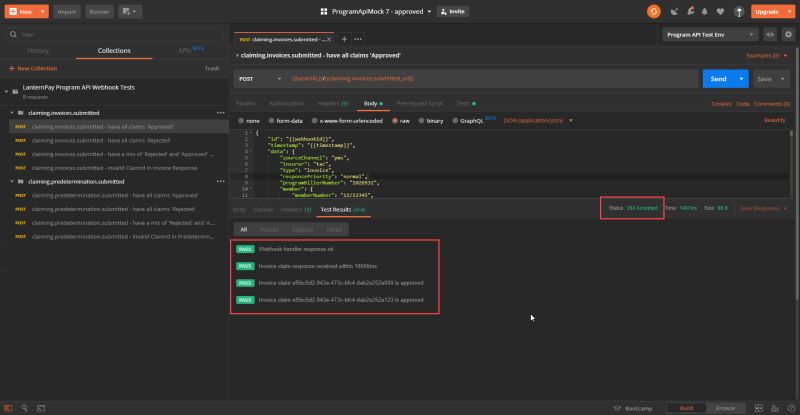Switch to Build mode toggle
The height and width of the screenshot is (415, 800).
click(686, 408)
